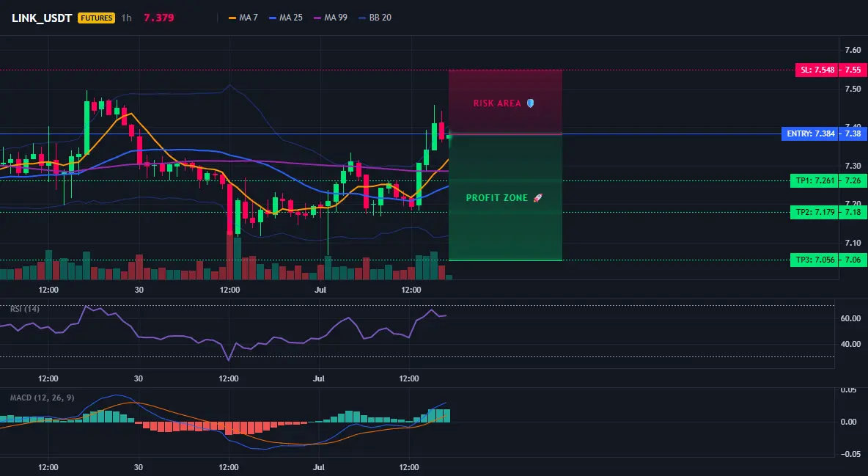
Task: Click the shield icon beside RISK AREA
Action: 530,103
